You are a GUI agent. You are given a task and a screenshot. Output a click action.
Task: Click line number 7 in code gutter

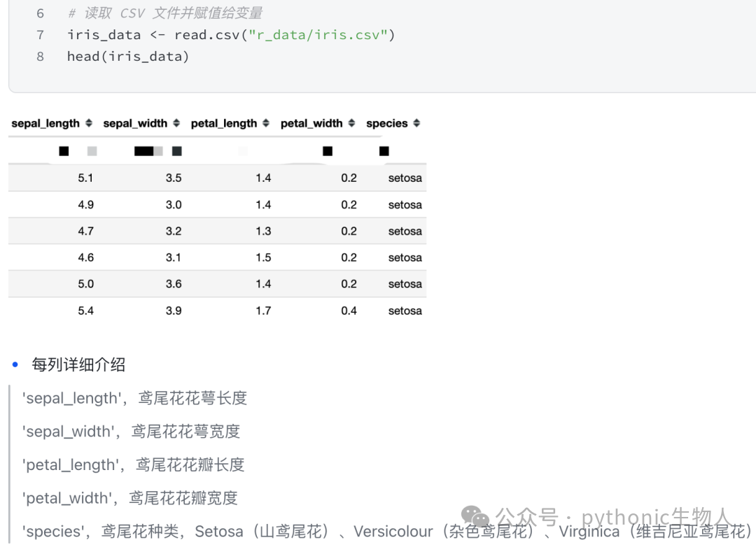[40, 35]
